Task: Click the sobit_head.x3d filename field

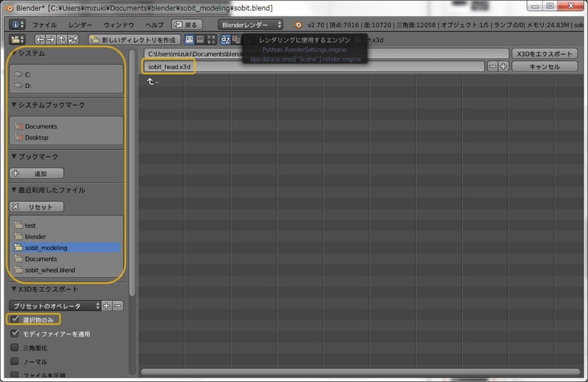Action: (314, 67)
